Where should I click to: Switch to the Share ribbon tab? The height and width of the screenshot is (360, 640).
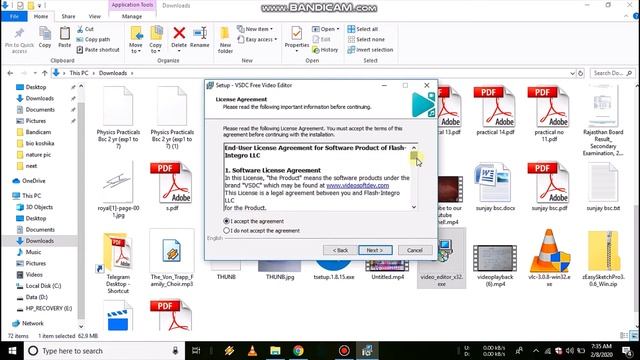coord(68,16)
